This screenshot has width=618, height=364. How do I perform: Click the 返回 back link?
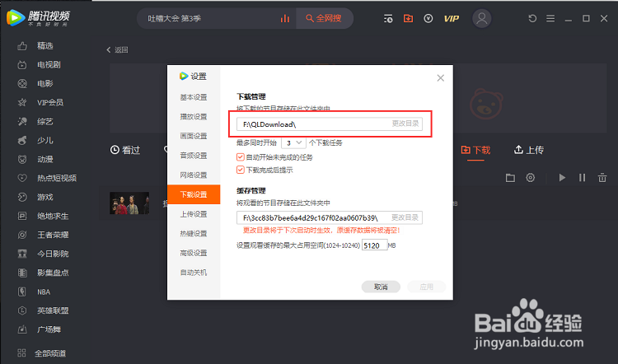tap(117, 49)
